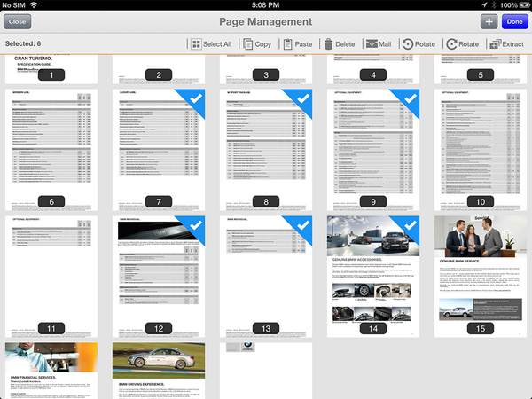This screenshot has width=532, height=399.
Task: Confirm changes with the Done button
Action: tap(514, 21)
